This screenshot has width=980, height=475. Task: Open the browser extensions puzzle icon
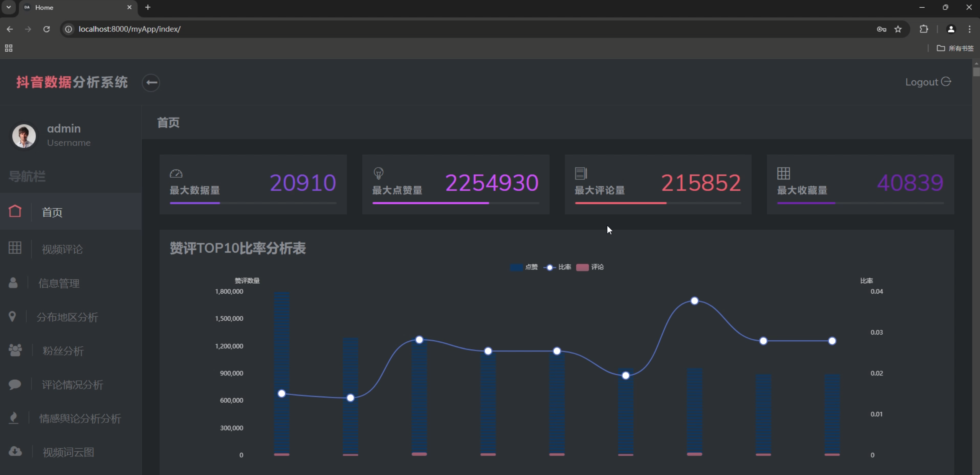pos(924,29)
